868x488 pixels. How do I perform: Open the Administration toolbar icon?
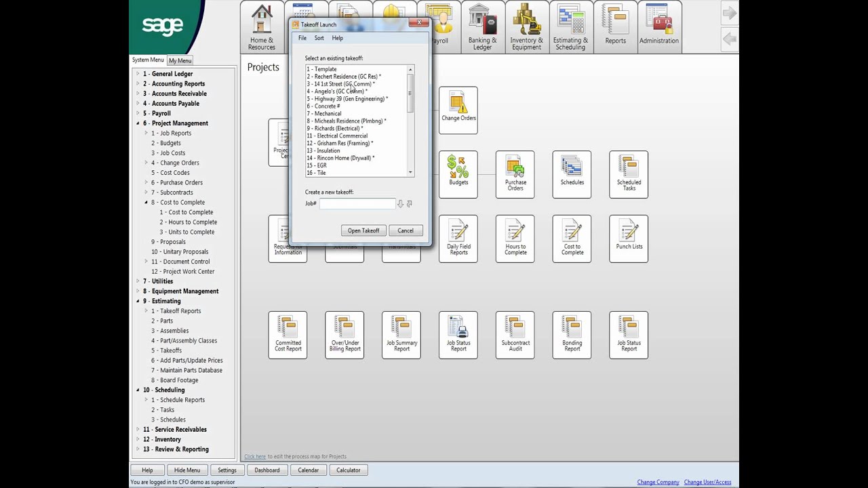(658, 27)
